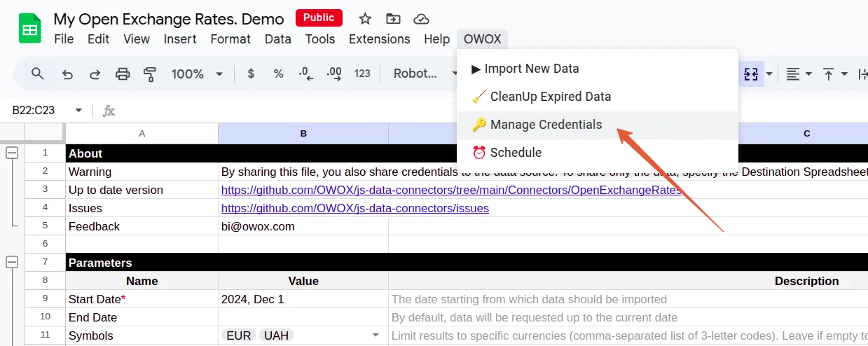Star the document with the star icon
Image resolution: width=868 pixels, height=346 pixels.
pyautogui.click(x=365, y=19)
